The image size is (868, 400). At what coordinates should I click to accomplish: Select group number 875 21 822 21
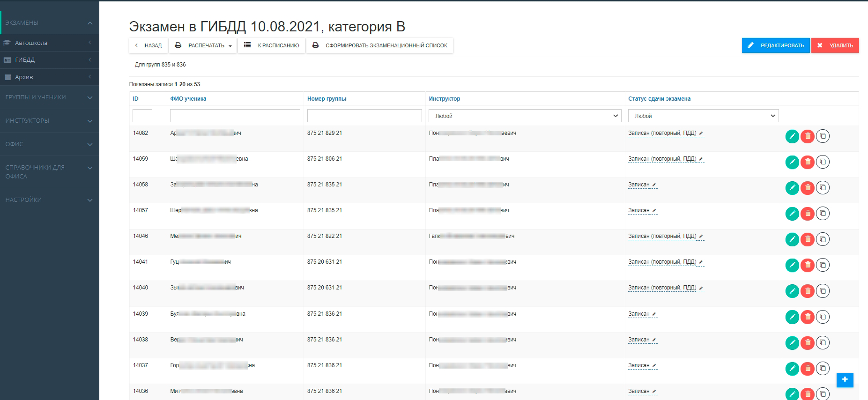click(x=325, y=236)
